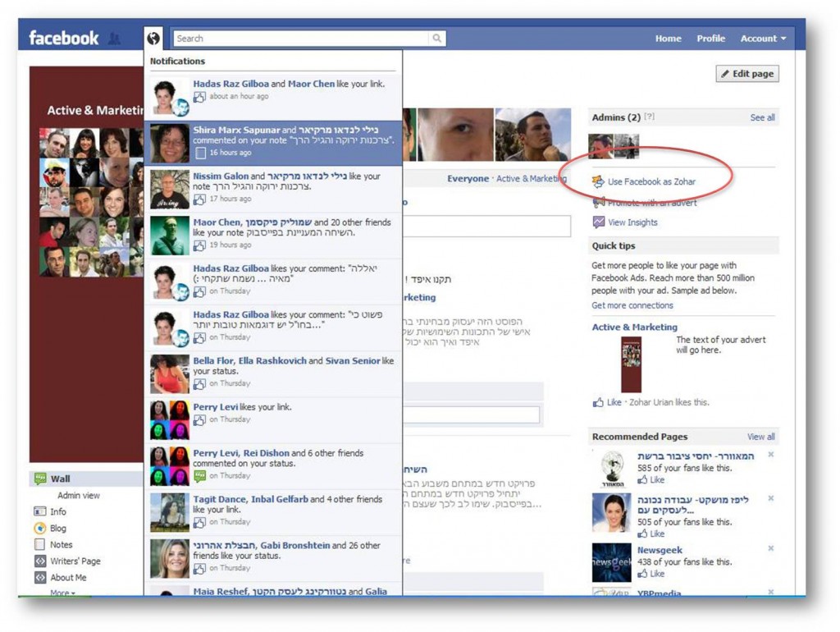Click Use Facebook as Zohar link
Screen dimensions: 840x632
(651, 181)
